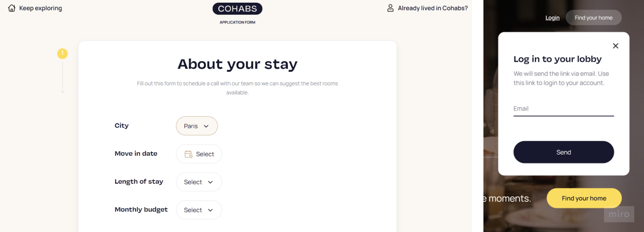
Task: Open the Already lived in Cohabs? link
Action: click(433, 8)
